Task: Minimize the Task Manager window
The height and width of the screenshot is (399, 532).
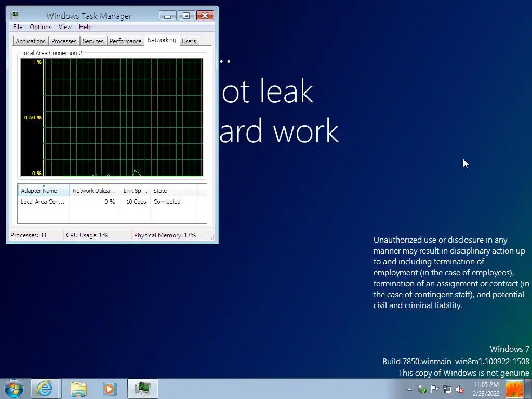Action: [x=168, y=16]
